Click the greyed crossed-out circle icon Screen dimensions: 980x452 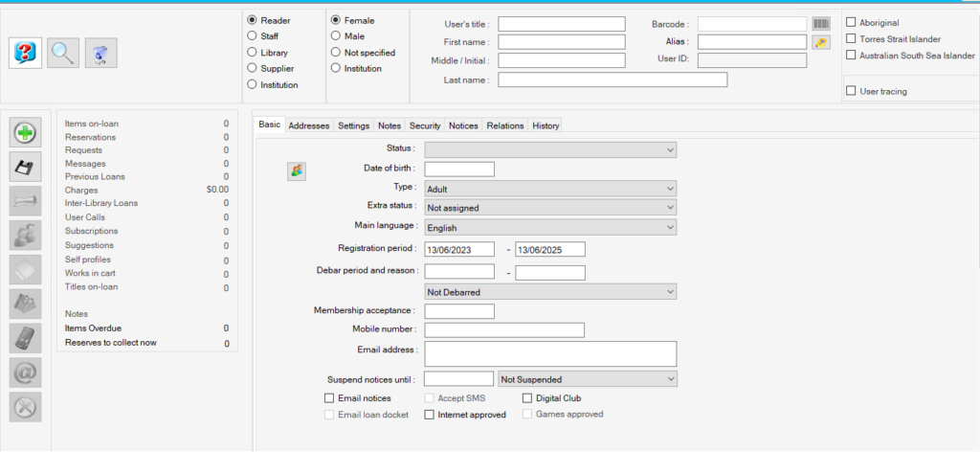click(x=26, y=408)
